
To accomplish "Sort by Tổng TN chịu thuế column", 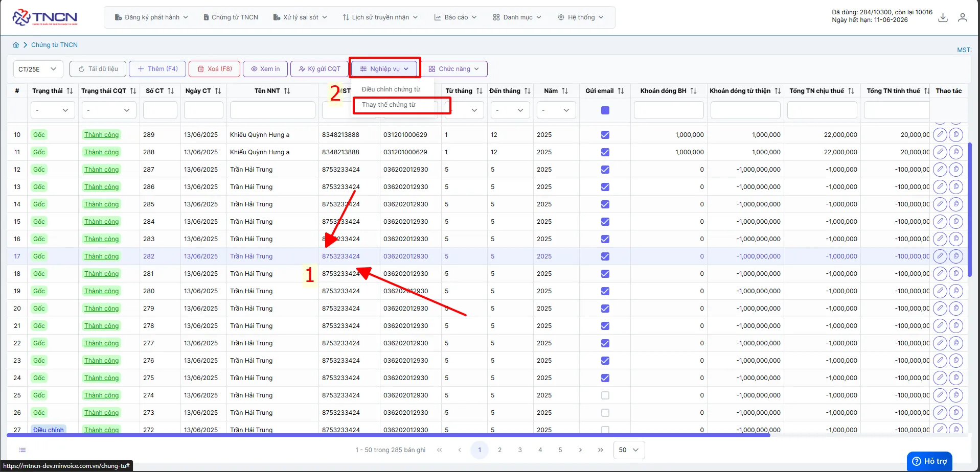I will (851, 91).
